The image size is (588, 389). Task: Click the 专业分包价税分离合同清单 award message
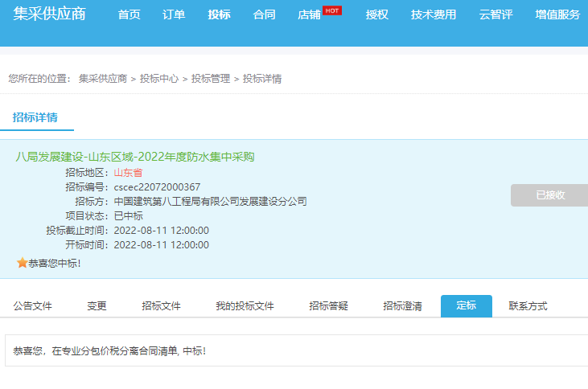(x=109, y=351)
